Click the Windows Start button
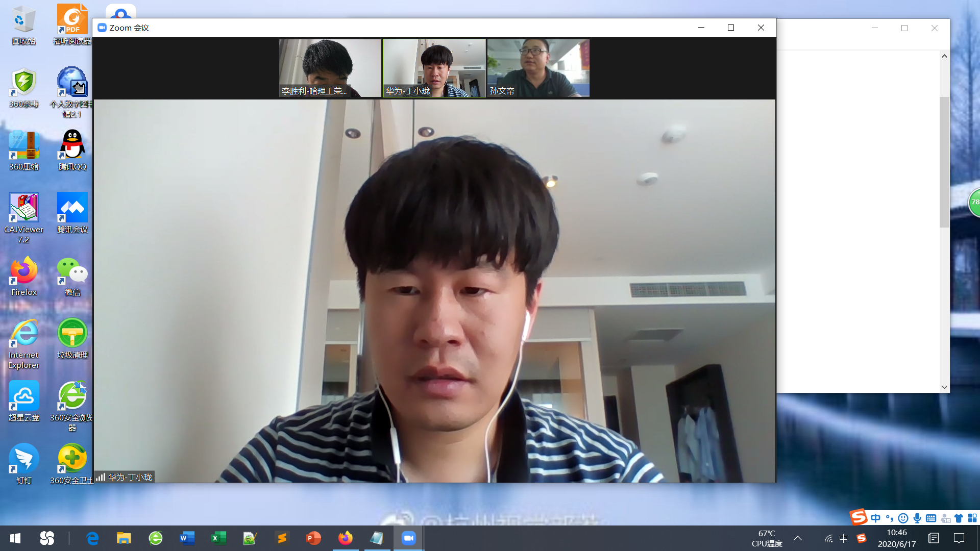 pyautogui.click(x=15, y=538)
